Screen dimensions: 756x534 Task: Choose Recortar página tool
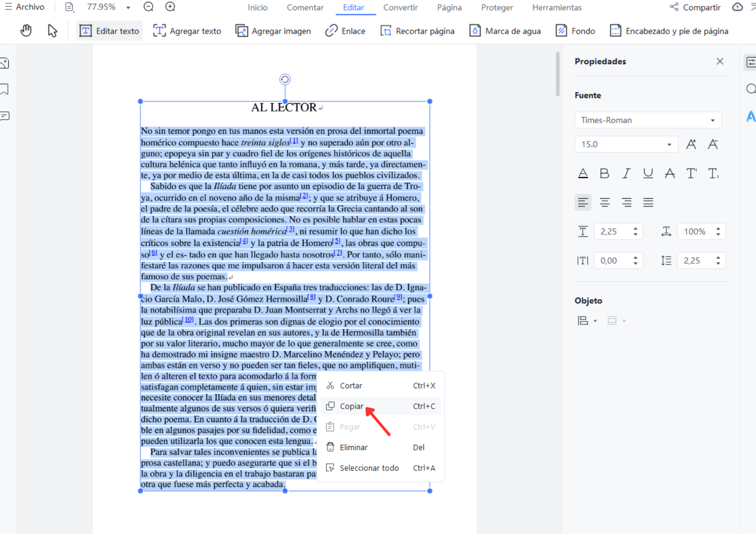click(417, 31)
